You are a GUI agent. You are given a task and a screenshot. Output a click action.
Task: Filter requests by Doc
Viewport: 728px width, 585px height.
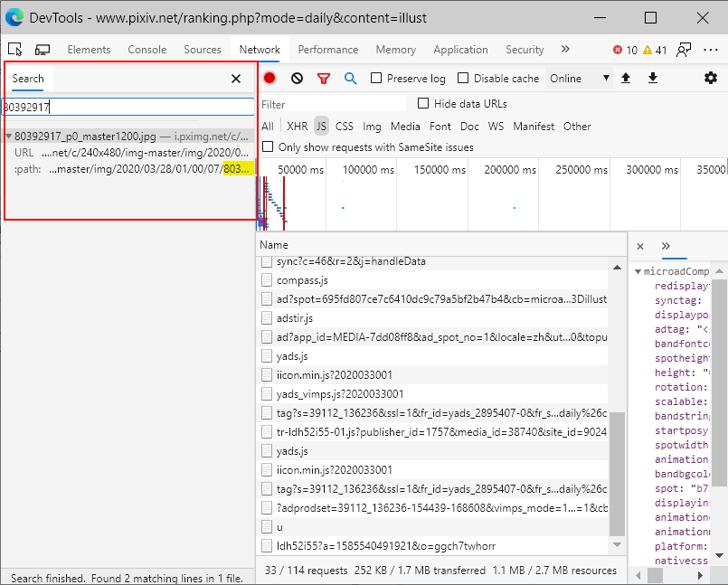tap(469, 127)
